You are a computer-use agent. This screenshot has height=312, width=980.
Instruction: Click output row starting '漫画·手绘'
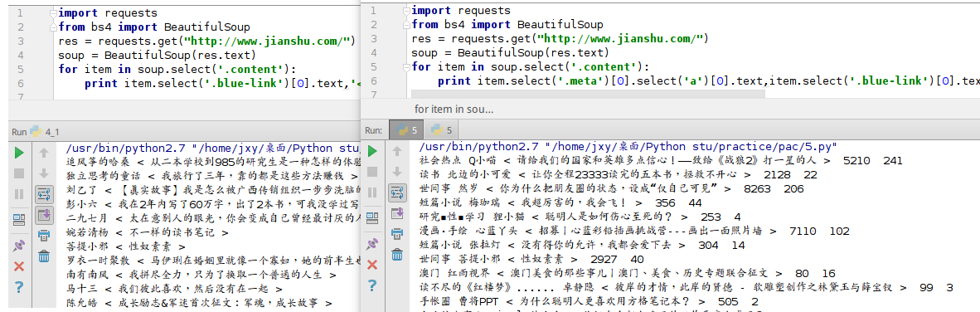click(x=634, y=232)
